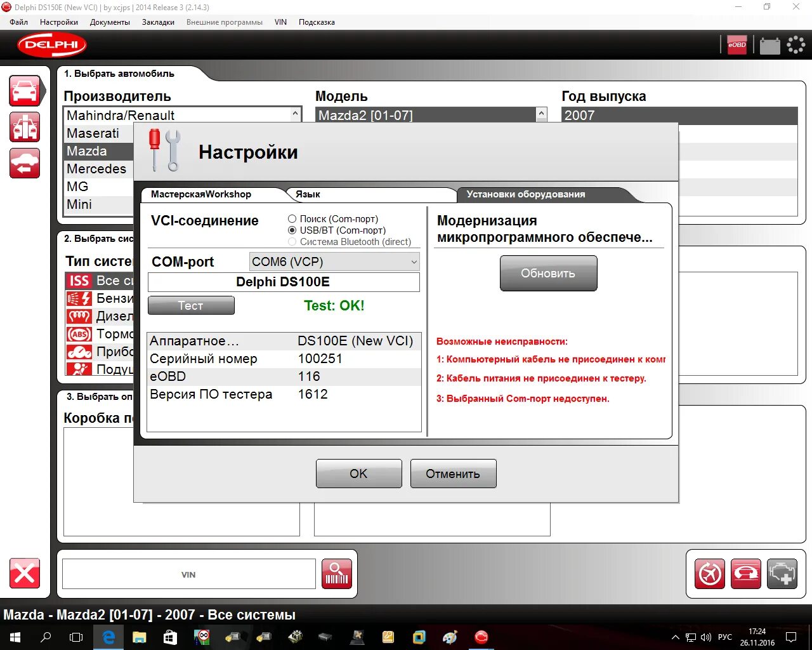
Task: Select the ABS brakes system icon
Action: coord(79,334)
